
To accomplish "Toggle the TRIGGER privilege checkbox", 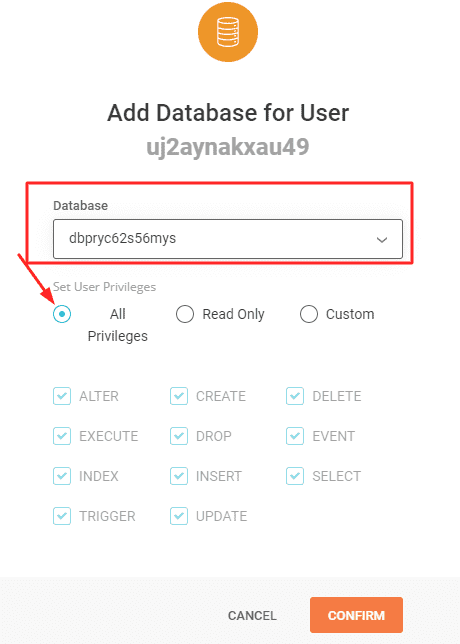I will [62, 516].
